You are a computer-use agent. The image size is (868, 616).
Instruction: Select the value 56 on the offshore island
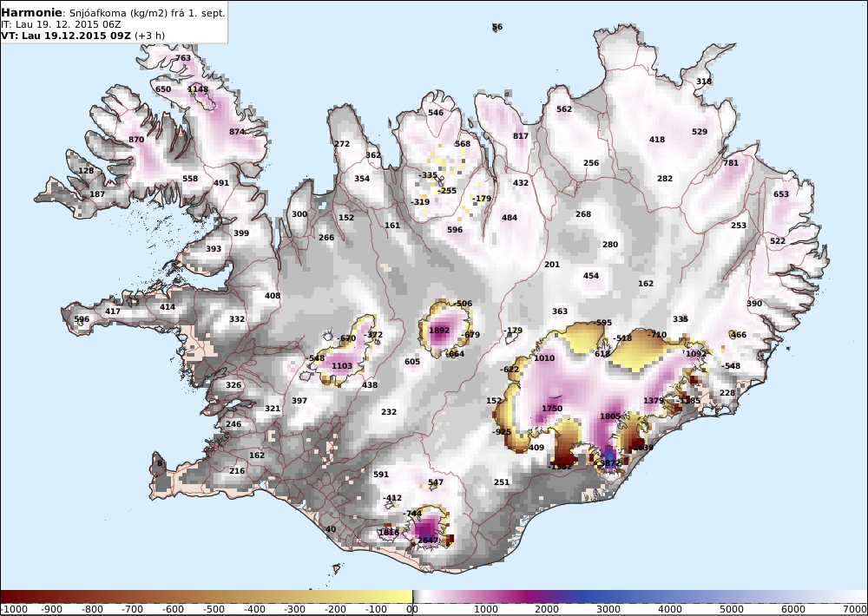tap(497, 27)
